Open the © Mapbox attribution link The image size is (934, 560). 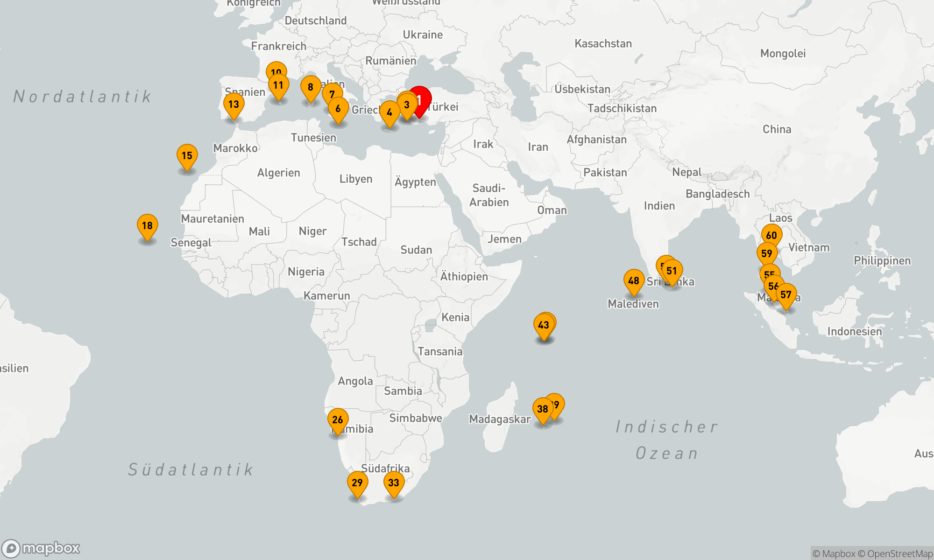[x=834, y=554]
